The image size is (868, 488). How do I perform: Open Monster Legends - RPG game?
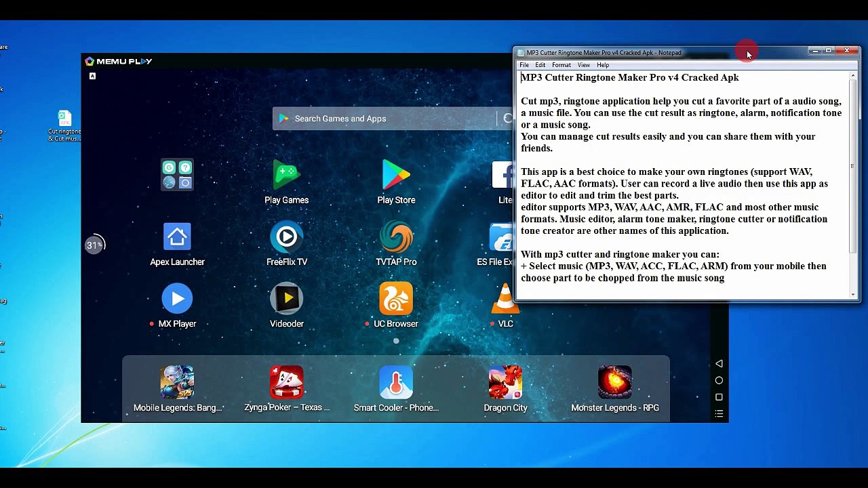[614, 382]
